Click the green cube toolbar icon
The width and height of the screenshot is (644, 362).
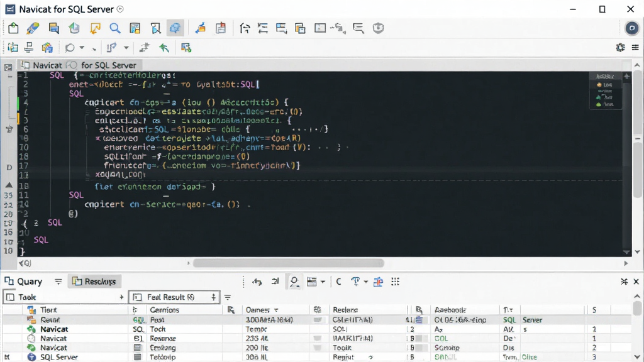74,28
